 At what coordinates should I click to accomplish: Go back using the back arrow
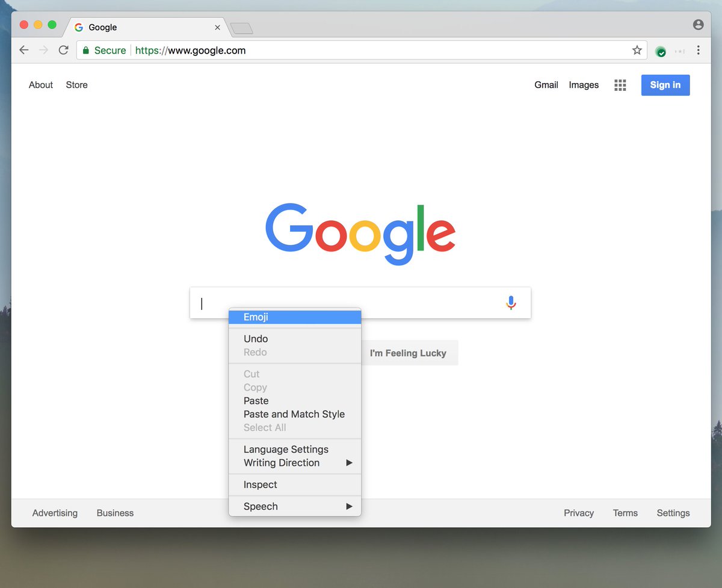click(24, 51)
